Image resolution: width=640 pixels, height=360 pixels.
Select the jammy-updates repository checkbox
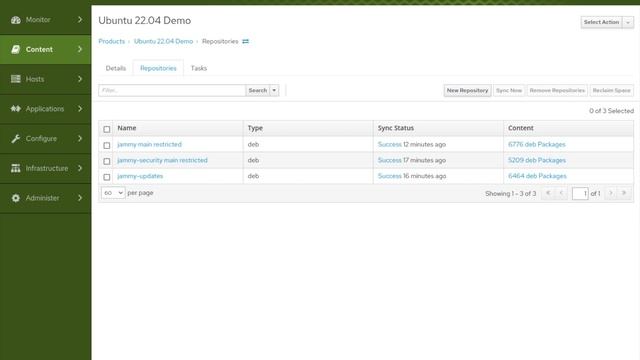coord(107,177)
